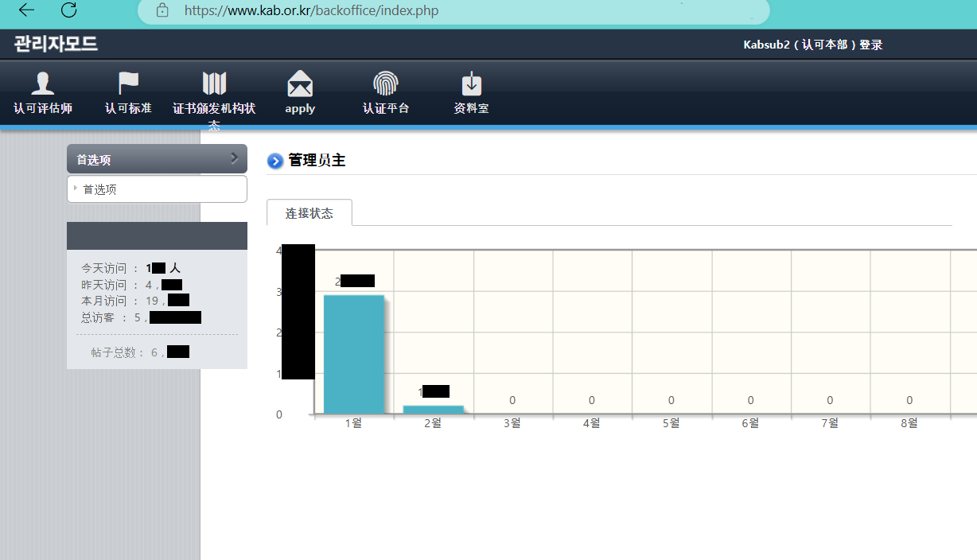
Task: Open the download icon for 资料室
Action: click(x=472, y=84)
